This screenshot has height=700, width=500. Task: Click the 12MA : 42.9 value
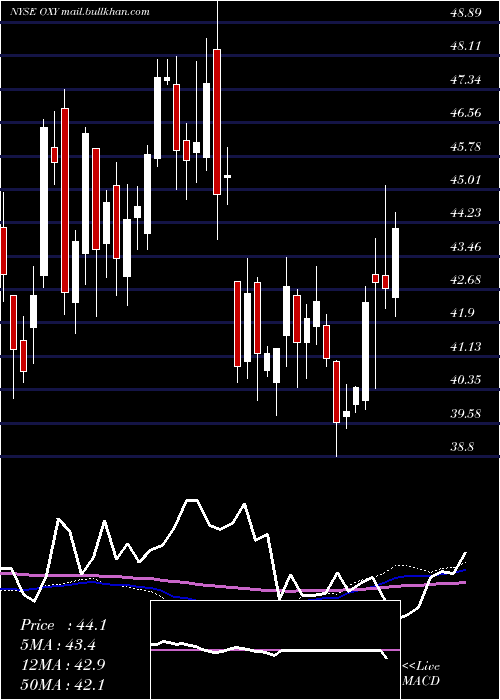point(63,665)
